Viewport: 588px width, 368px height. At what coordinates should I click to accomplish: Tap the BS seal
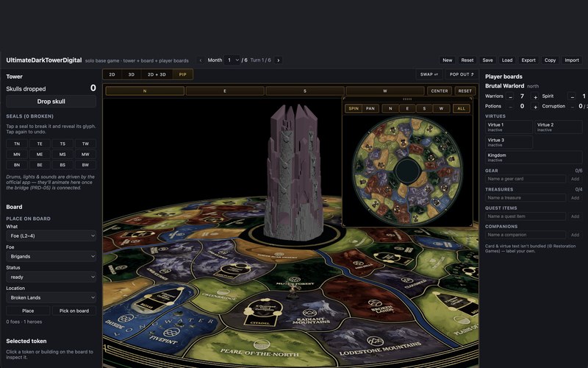[x=62, y=165]
